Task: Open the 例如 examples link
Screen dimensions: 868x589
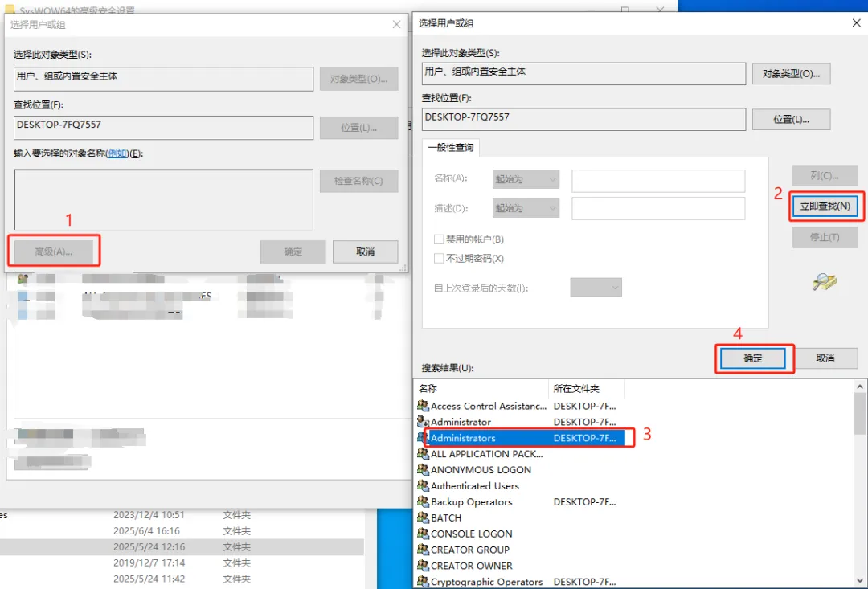Action: [x=117, y=153]
